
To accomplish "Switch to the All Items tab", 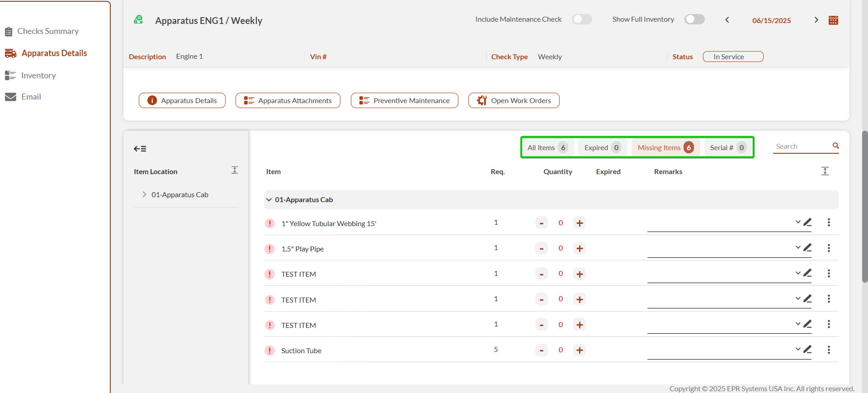I will (547, 147).
